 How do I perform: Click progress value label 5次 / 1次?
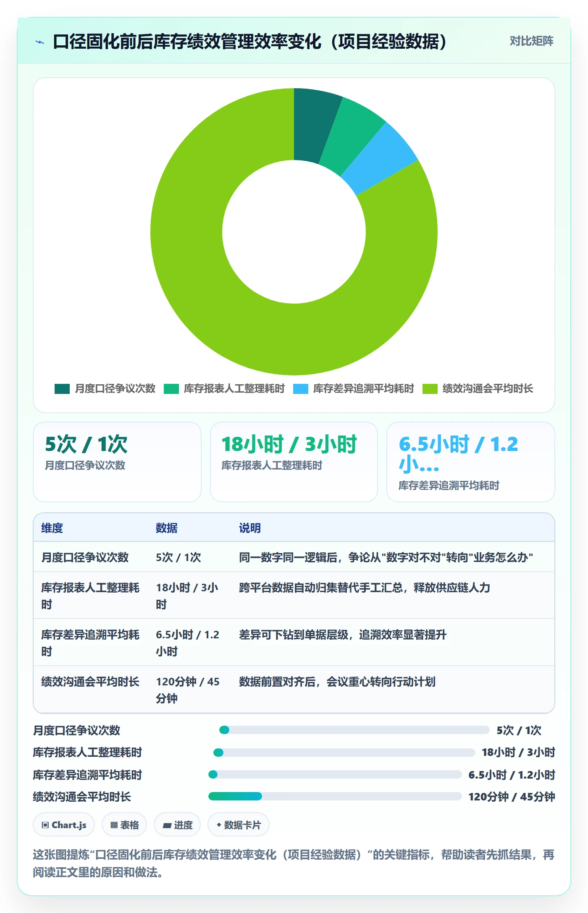coord(519,730)
